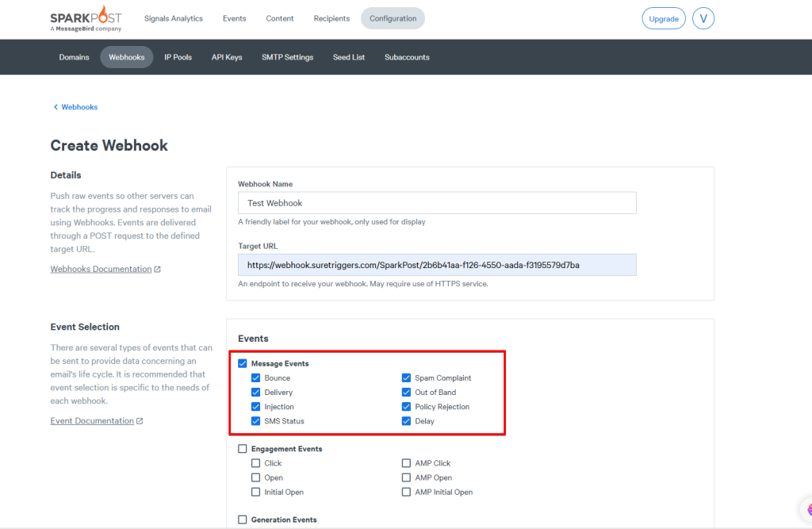Open the Webhooks Documentation link
The height and width of the screenshot is (529, 812).
(x=101, y=270)
